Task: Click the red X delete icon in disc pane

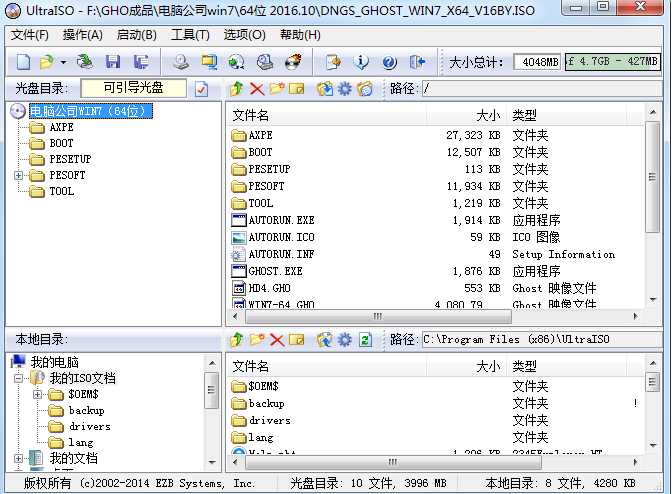Action: (256, 89)
